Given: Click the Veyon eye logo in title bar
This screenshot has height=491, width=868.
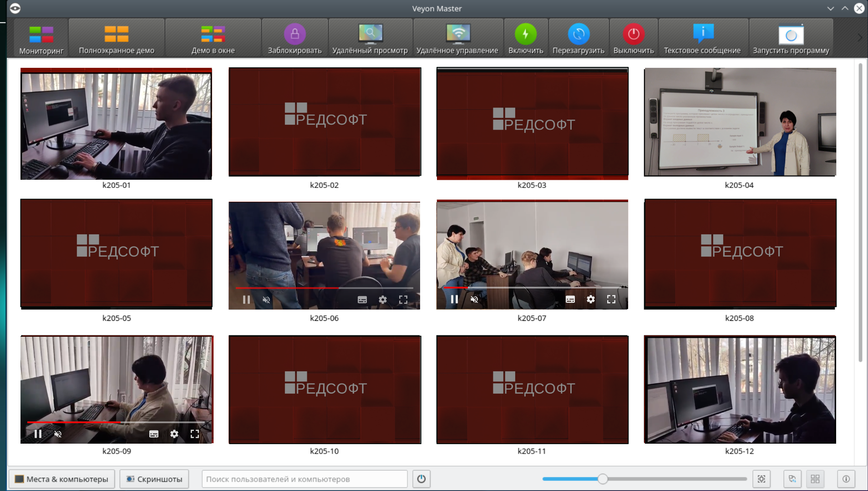Looking at the screenshot, I should click(15, 8).
